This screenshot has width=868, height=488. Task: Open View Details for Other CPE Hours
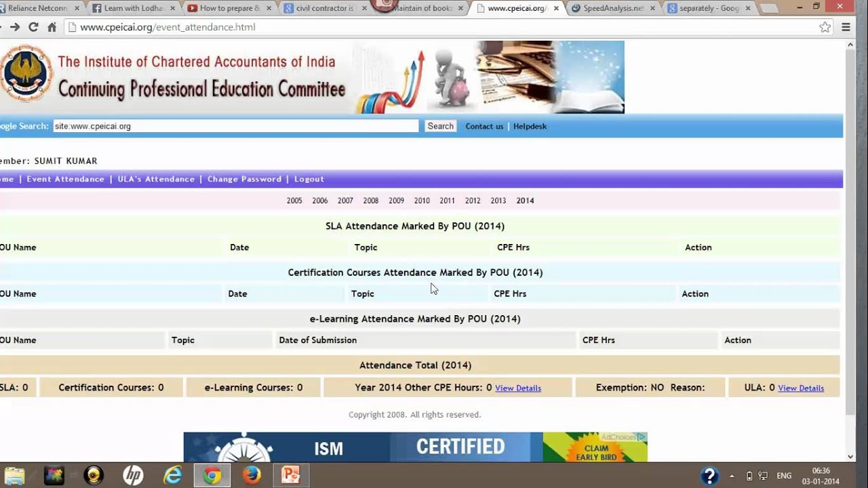[x=518, y=388]
